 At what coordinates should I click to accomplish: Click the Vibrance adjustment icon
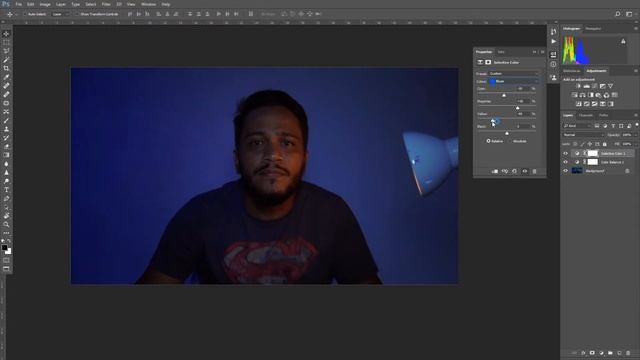(x=611, y=86)
